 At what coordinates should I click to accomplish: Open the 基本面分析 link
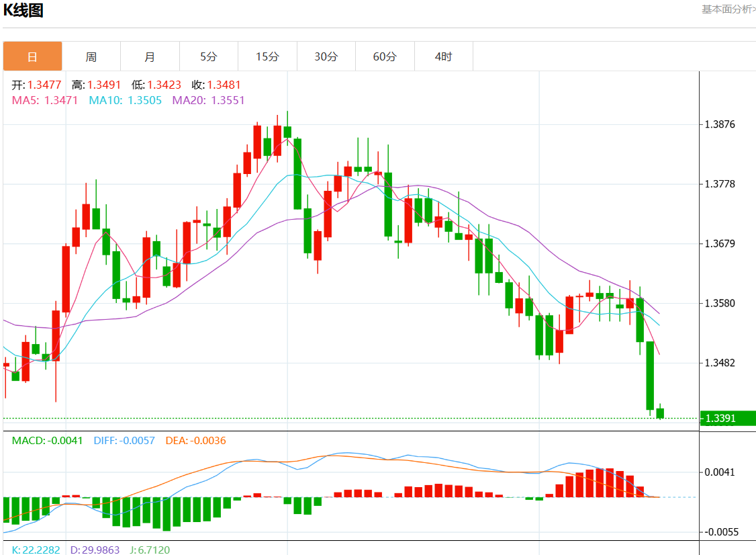coord(728,9)
